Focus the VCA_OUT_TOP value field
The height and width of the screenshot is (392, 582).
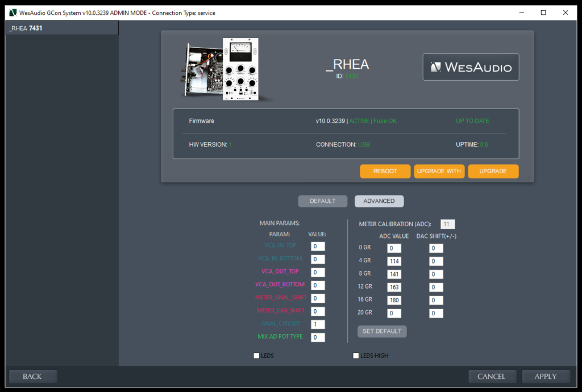[318, 272]
